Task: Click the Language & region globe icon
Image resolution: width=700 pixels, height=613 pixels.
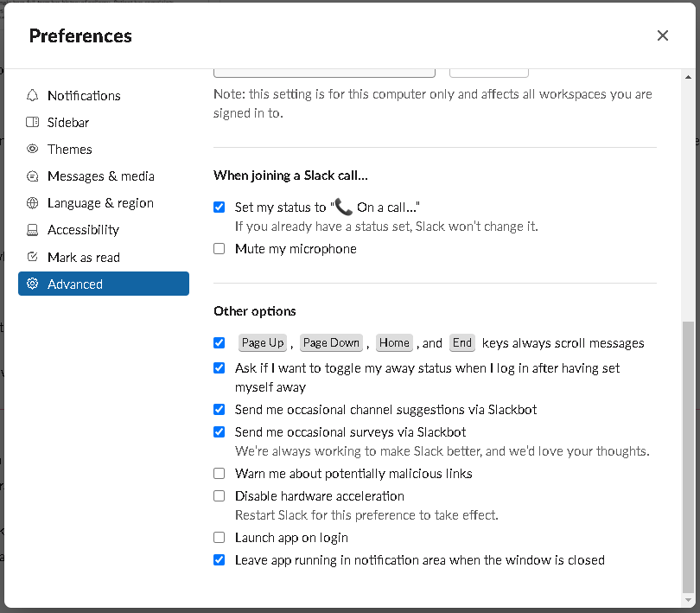Action: (x=32, y=203)
